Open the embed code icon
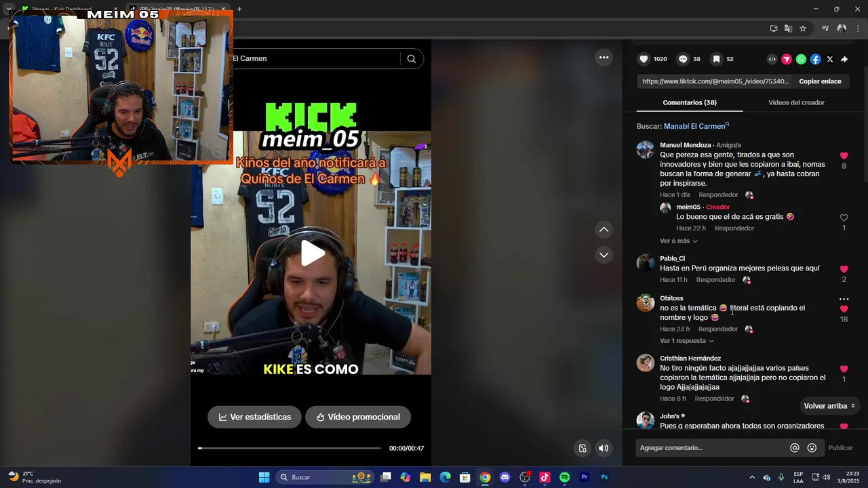868x488 pixels. tap(772, 59)
